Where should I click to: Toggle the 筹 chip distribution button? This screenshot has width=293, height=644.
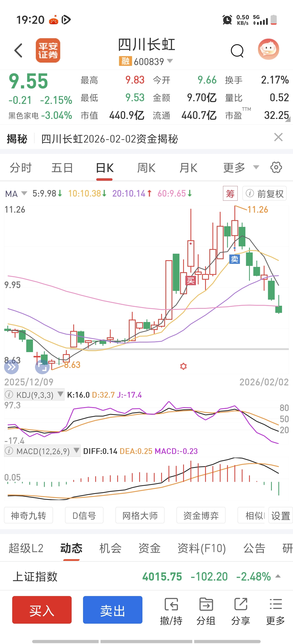230,193
